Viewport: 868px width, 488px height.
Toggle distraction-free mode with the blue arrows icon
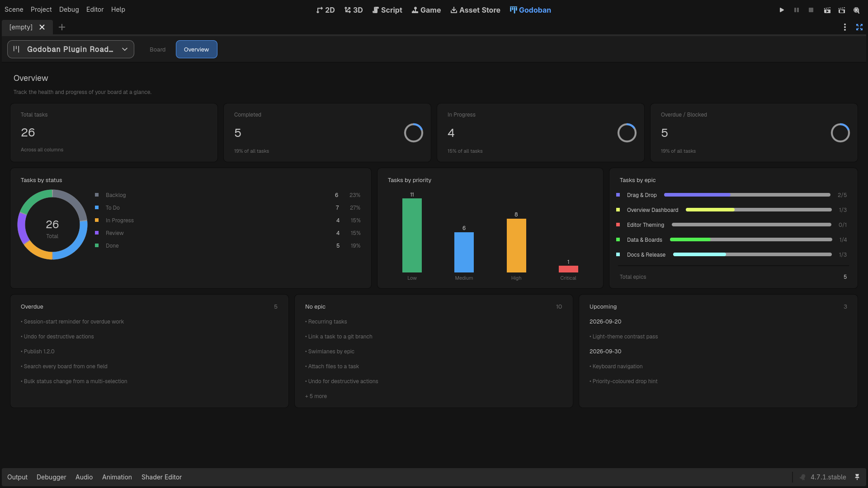pyautogui.click(x=859, y=27)
